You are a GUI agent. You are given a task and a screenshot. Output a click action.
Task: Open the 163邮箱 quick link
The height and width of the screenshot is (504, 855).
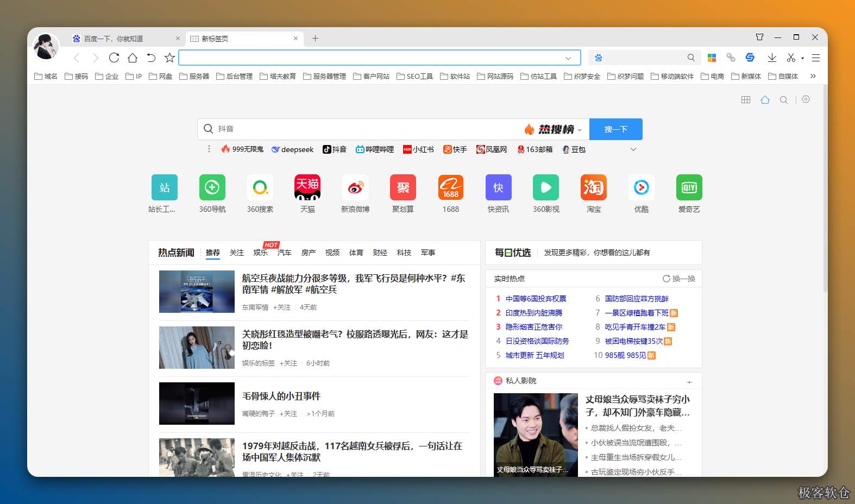535,149
